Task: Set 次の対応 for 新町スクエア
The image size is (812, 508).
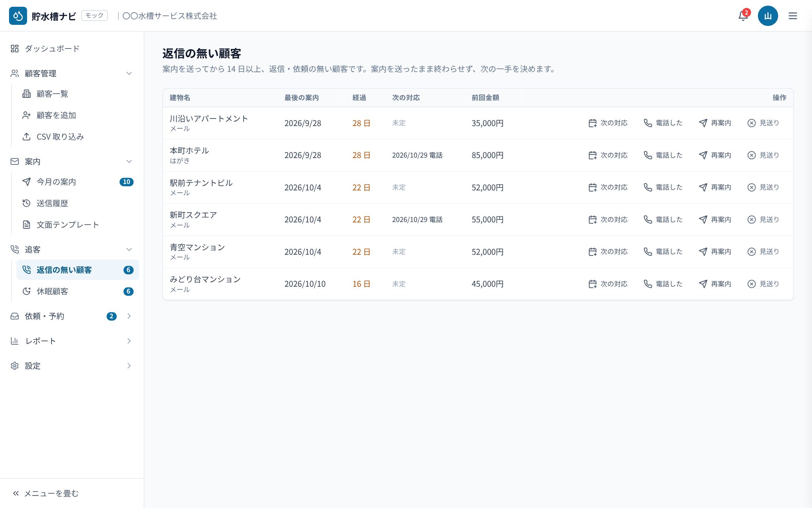Action: pyautogui.click(x=608, y=219)
